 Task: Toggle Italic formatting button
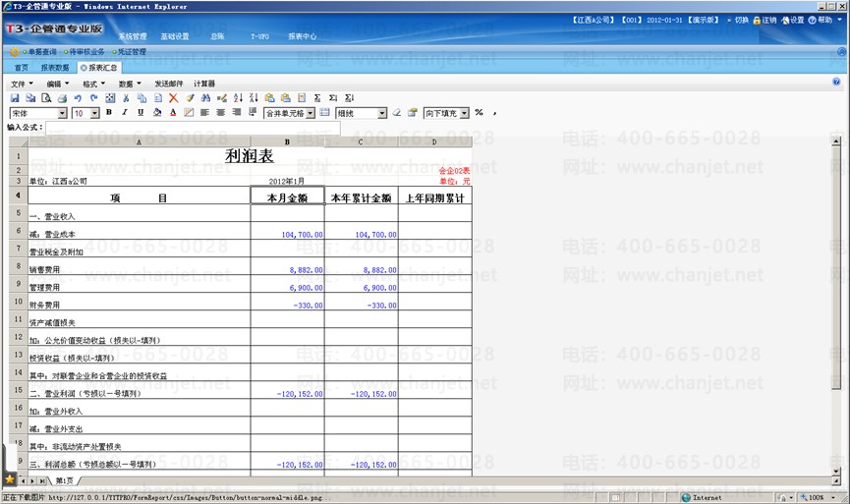[x=125, y=113]
